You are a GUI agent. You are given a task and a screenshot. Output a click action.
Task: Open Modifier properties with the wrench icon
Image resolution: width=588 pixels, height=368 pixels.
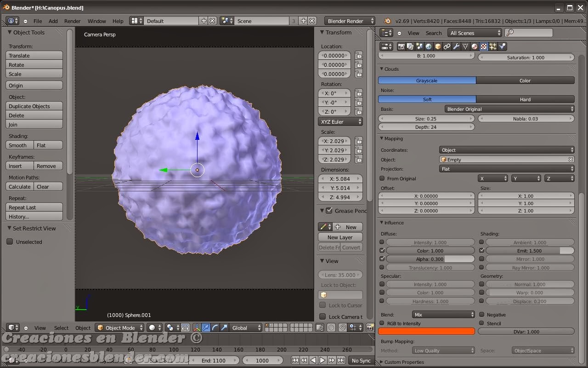455,46
